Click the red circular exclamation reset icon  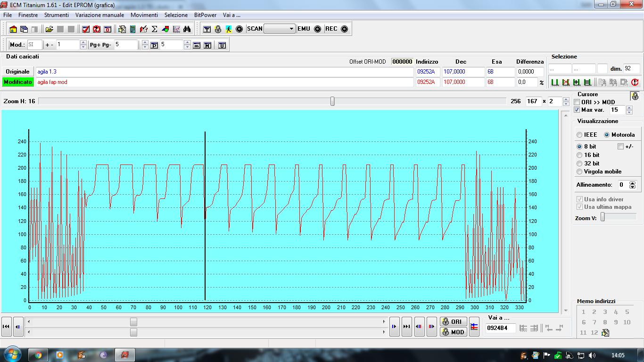click(x=635, y=82)
